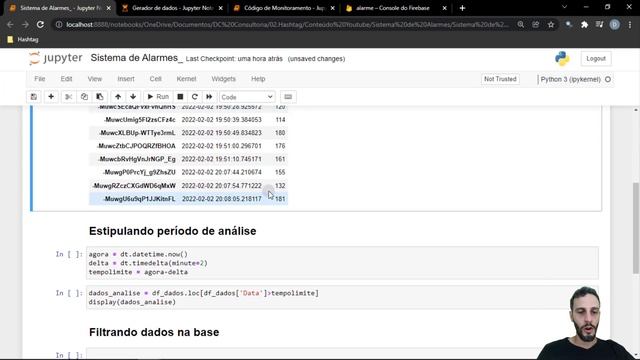640x360 pixels.
Task: Switch to Gerador de dados notebook tab
Action: click(172, 8)
